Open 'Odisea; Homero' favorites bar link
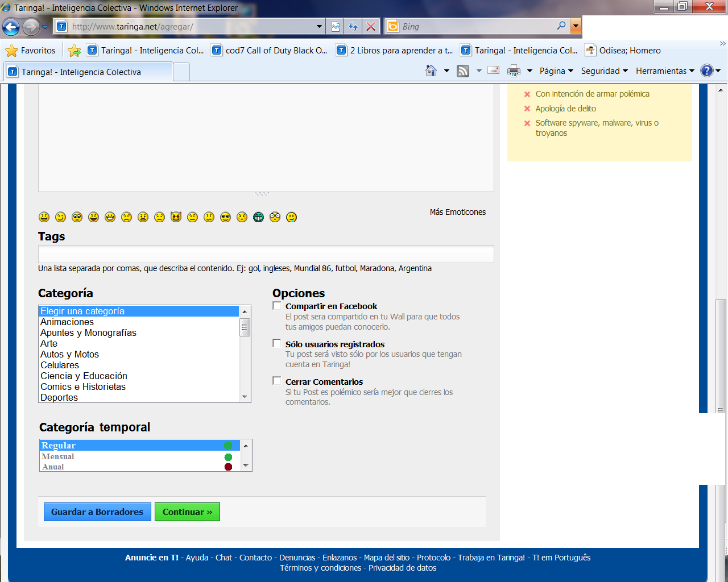728x582 pixels. 623,51
